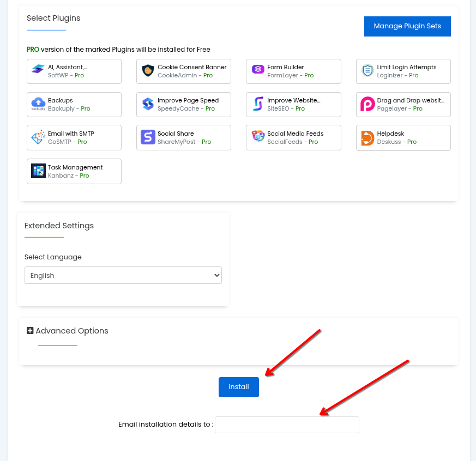Select the Cookie Consent Banner plugin title
Image resolution: width=476 pixels, height=461 pixels.
point(192,67)
